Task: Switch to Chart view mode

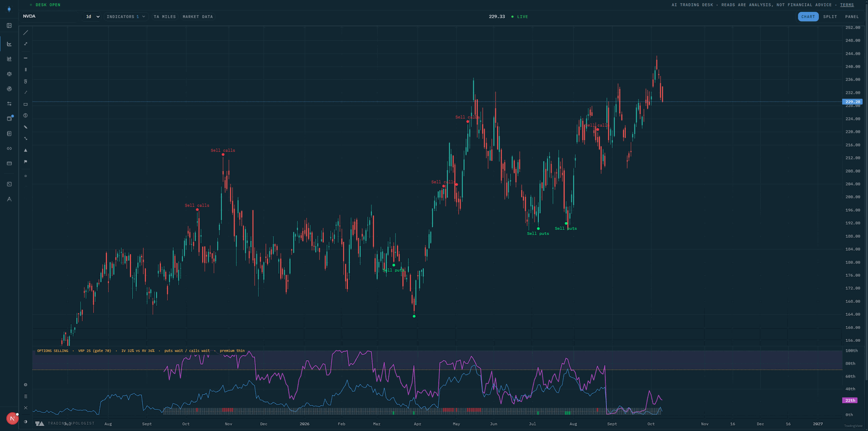Action: coord(808,17)
